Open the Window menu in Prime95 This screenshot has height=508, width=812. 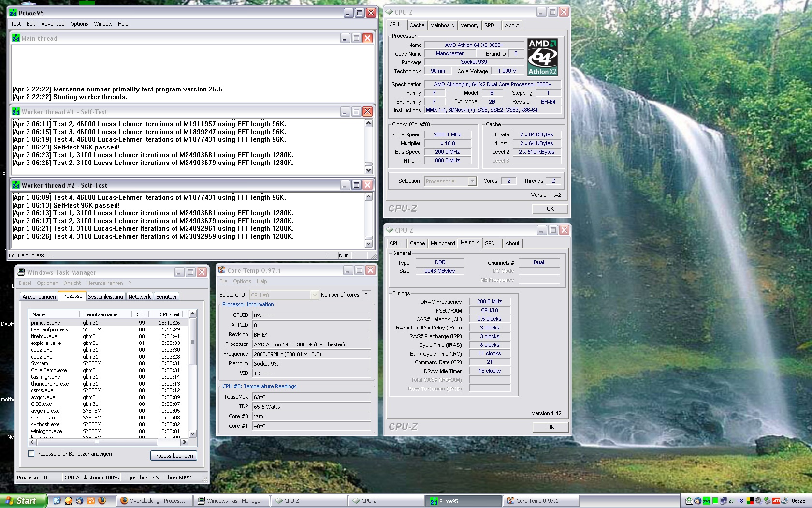(x=103, y=24)
